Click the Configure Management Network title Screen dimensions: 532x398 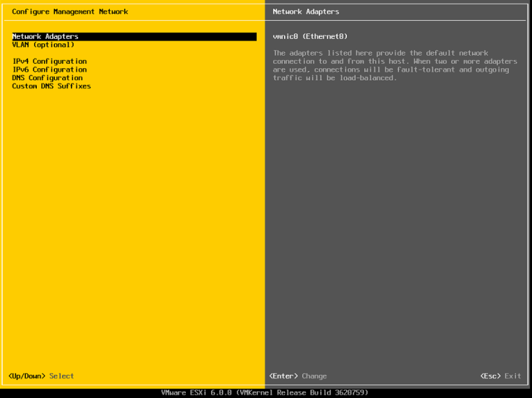click(70, 12)
